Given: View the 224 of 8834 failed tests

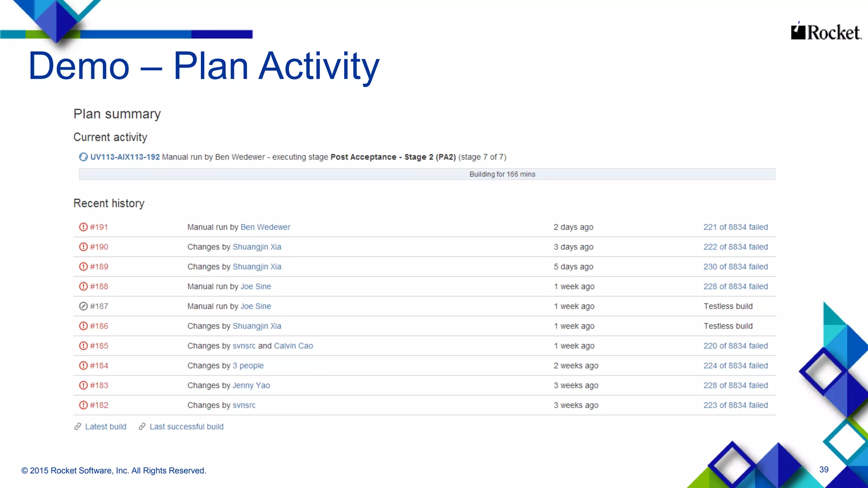Looking at the screenshot, I should click(736, 366).
